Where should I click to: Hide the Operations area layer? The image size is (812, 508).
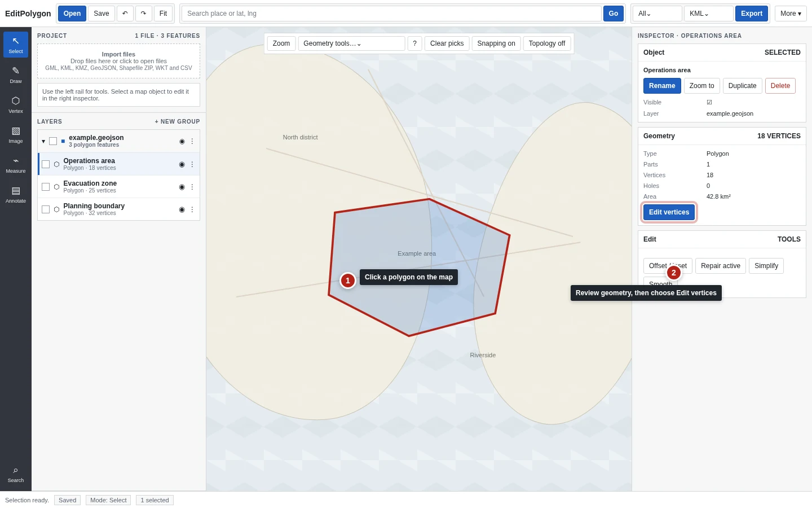pos(182,164)
